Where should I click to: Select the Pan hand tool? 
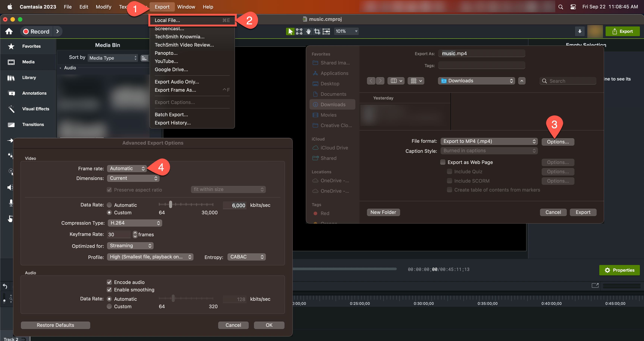pyautogui.click(x=308, y=31)
